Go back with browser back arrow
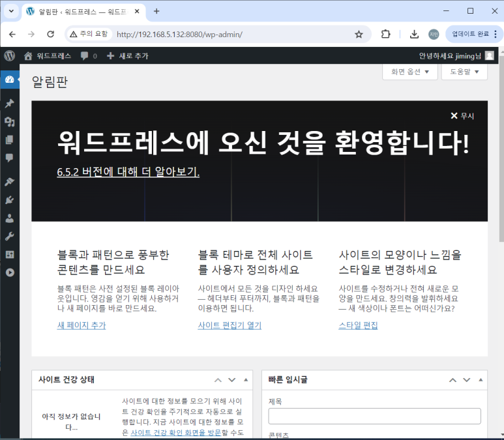The width and height of the screenshot is (504, 440). click(x=12, y=34)
